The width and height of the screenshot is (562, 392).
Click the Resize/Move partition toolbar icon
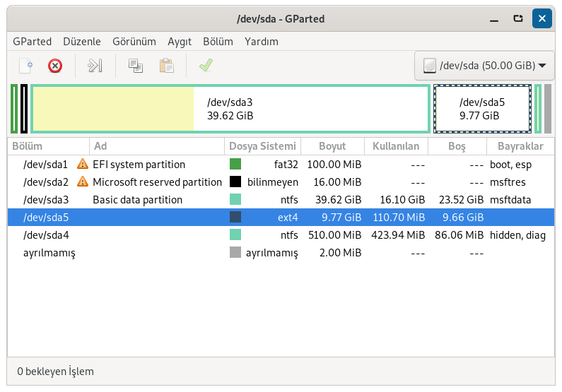point(95,66)
